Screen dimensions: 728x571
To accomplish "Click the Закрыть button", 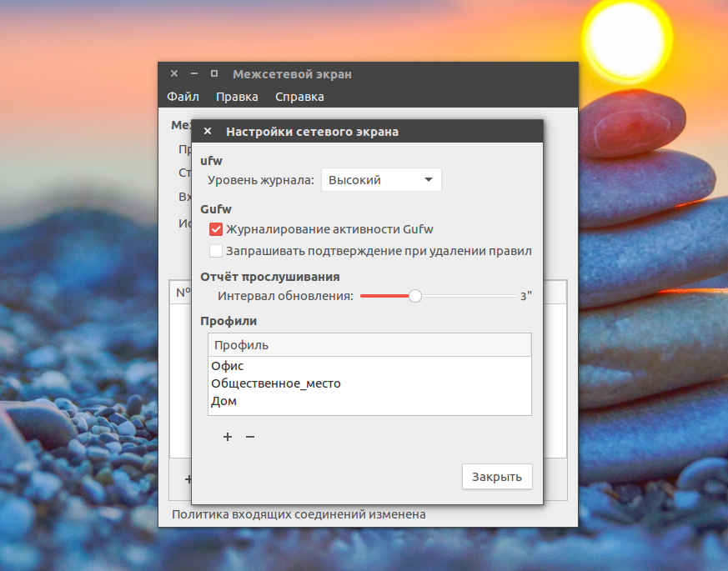I will point(496,477).
